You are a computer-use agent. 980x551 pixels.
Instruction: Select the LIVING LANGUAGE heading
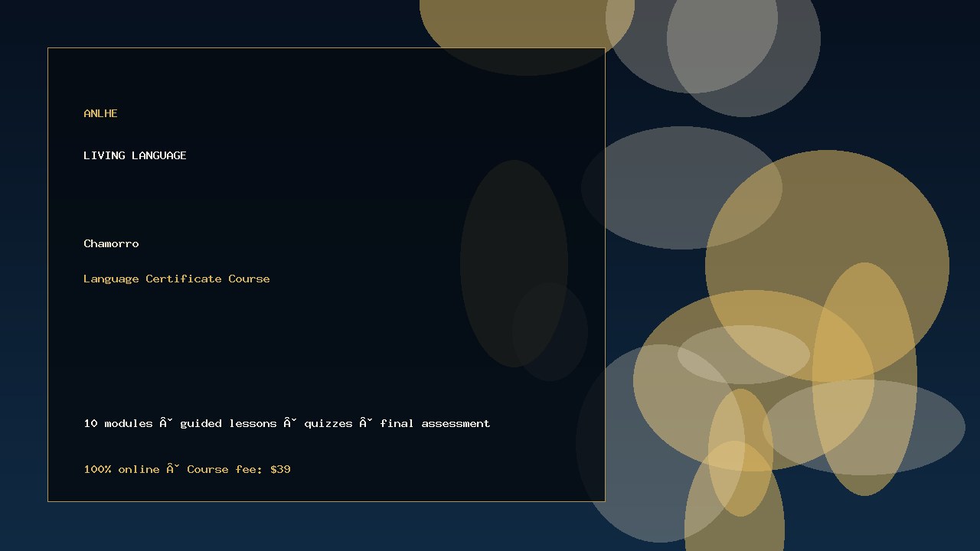(135, 155)
